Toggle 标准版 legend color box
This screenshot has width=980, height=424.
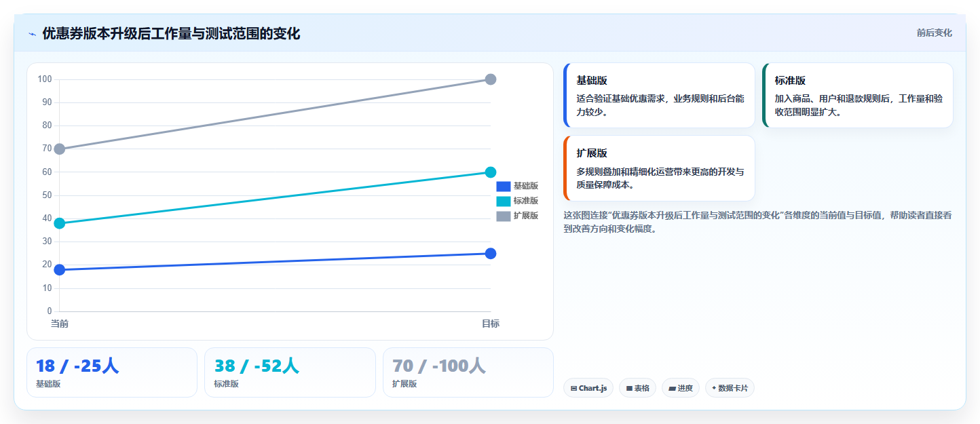tap(503, 201)
